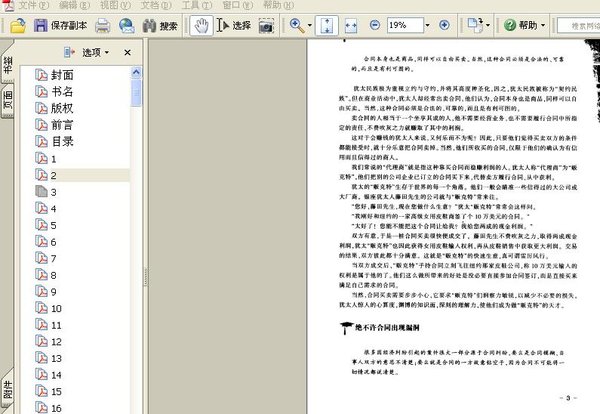This screenshot has width=600, height=414.
Task: Click 保存副本 save a copy button
Action: pos(58,25)
